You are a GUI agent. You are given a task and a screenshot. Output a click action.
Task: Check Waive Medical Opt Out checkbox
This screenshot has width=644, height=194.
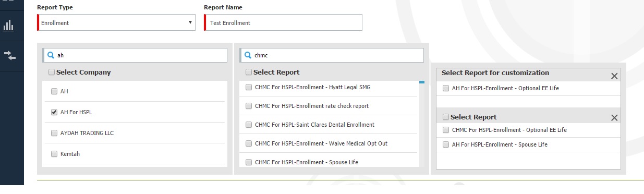(x=249, y=143)
